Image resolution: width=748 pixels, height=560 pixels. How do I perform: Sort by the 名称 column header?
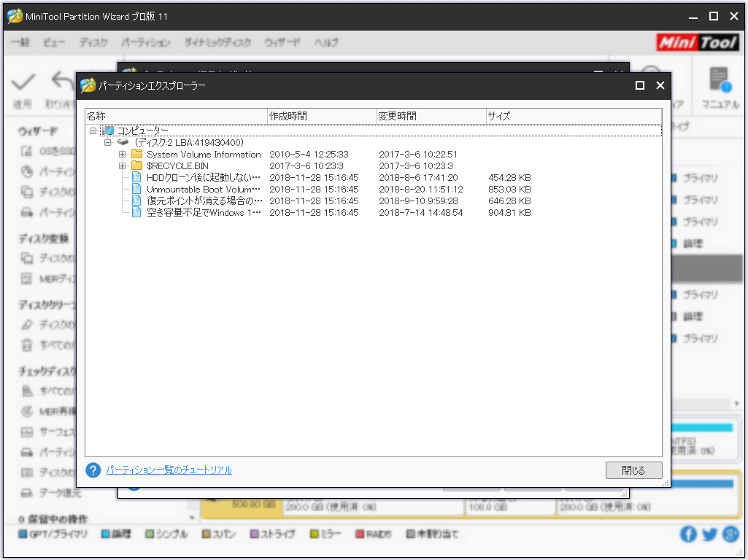click(x=176, y=116)
